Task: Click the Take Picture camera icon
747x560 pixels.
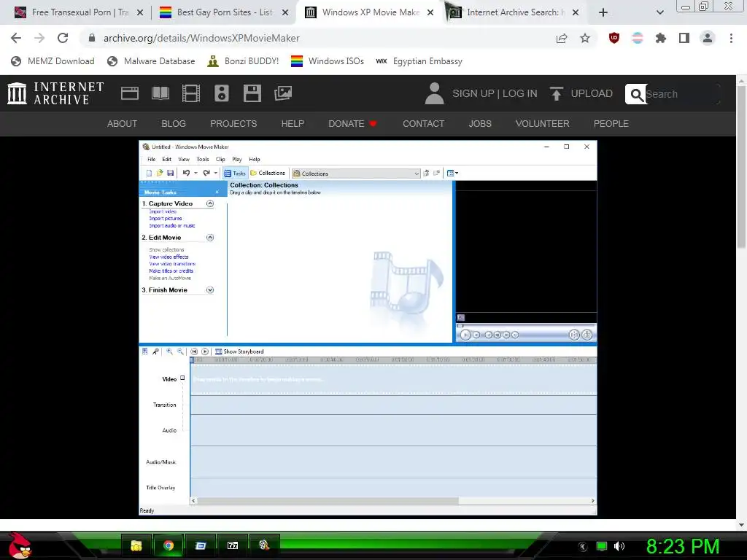Action: tap(587, 335)
